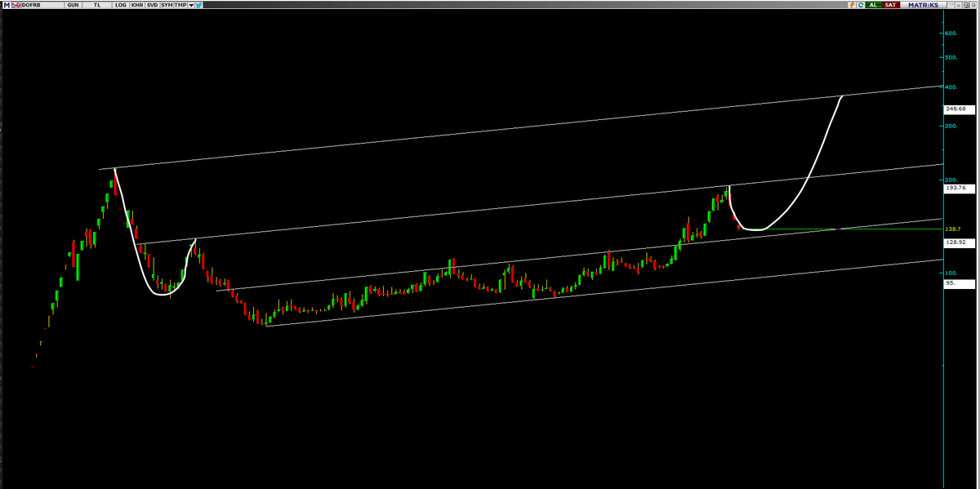Toggle LOG scale

pos(121,5)
